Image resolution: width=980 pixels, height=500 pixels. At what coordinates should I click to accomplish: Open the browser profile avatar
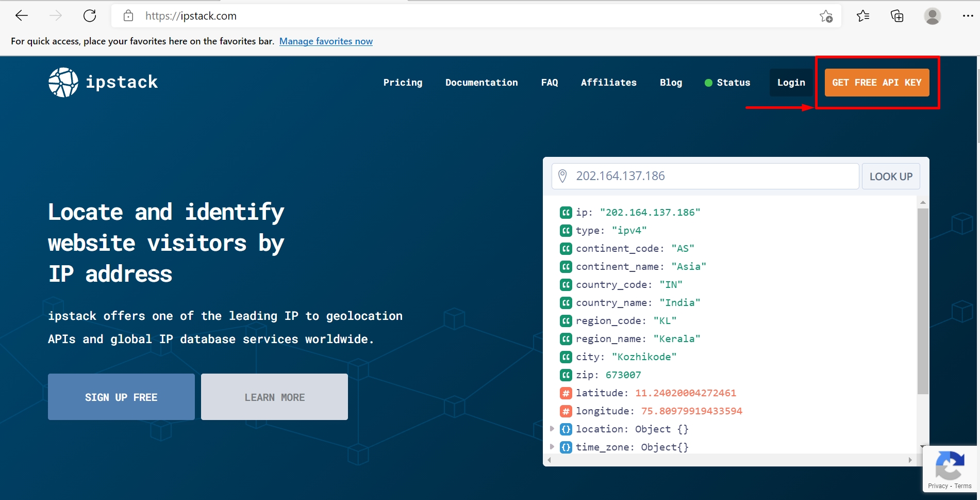tap(932, 16)
